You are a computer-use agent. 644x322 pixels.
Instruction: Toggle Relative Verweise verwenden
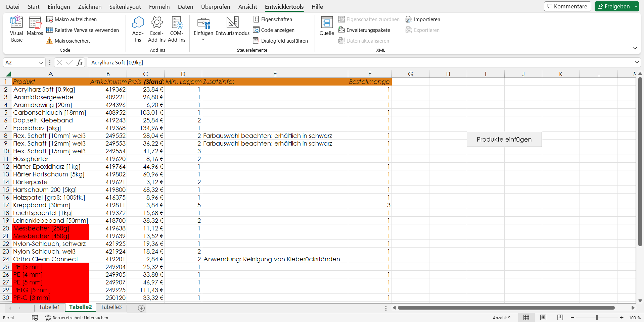tap(83, 30)
